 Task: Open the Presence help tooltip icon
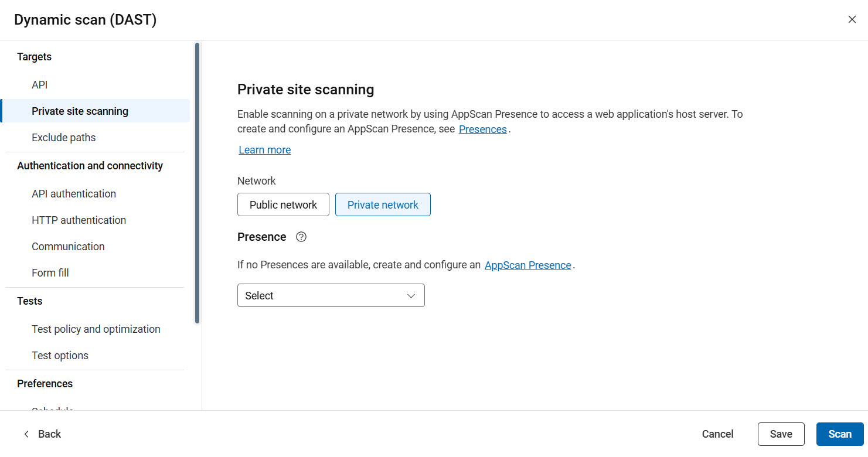tap(301, 237)
